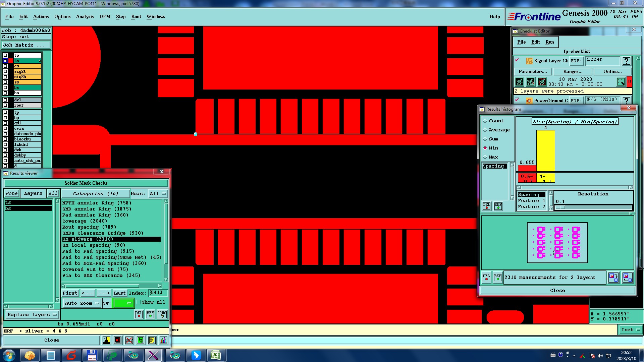Enable the Show All checkbox
The image size is (644, 362).
click(139, 302)
